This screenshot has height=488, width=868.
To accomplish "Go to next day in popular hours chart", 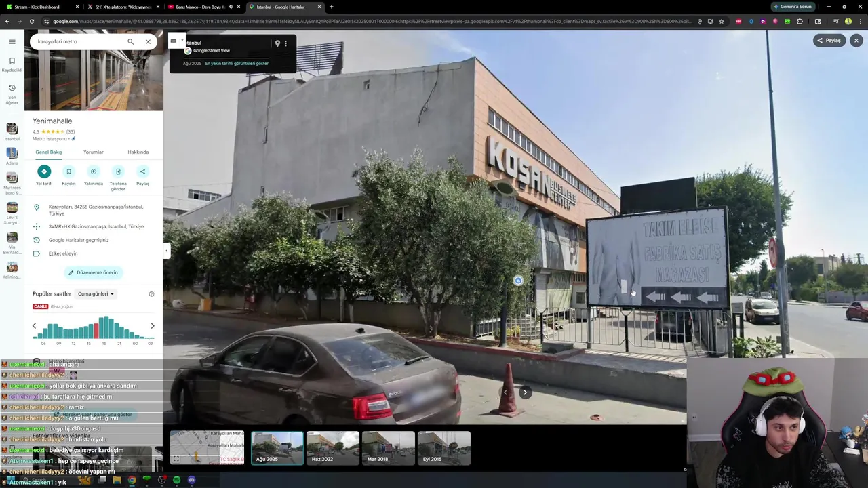I will [x=152, y=326].
